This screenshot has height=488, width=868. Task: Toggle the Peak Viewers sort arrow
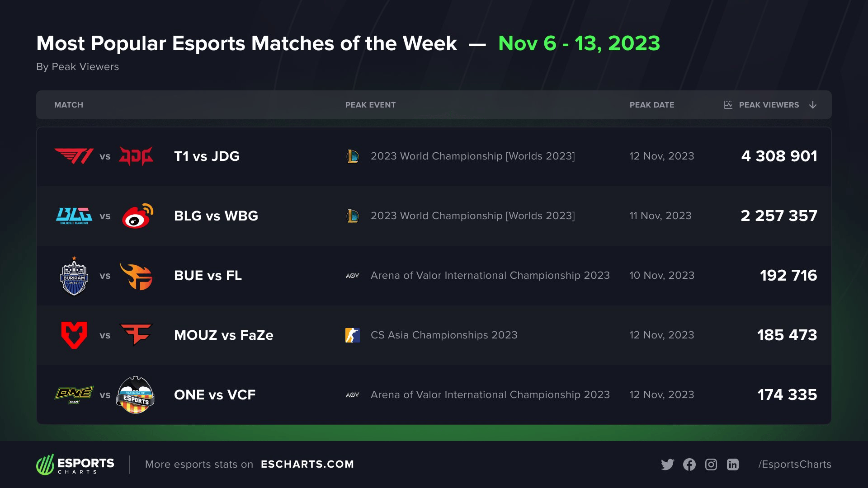click(813, 105)
